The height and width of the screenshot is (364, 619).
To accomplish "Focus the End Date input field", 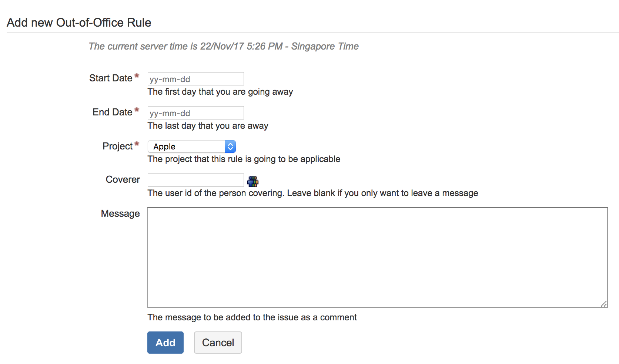I will (195, 113).
